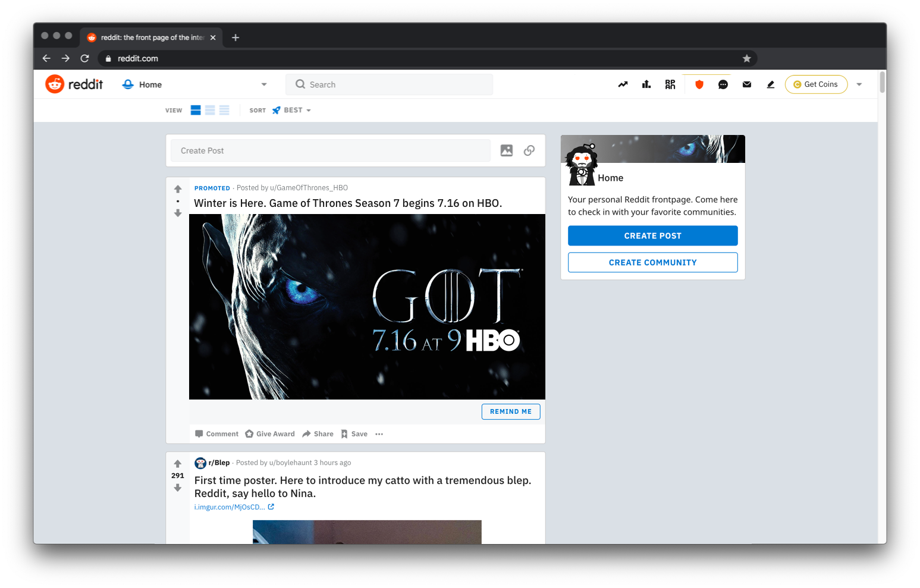Click the browser back arrow
920x588 pixels.
coord(46,58)
